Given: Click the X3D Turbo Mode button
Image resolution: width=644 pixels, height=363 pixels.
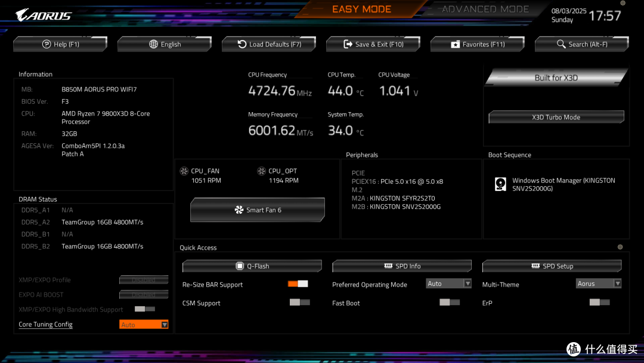Looking at the screenshot, I should click(556, 117).
